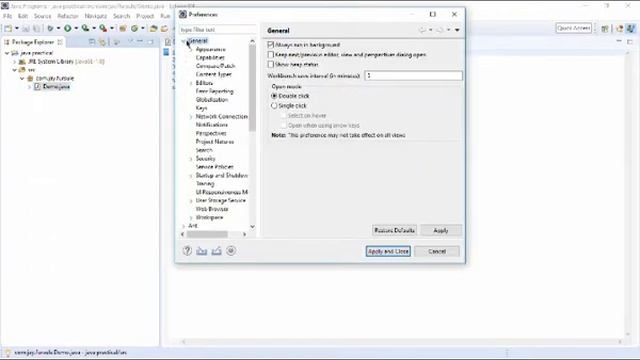Expand the Network Connections node
640x360 pixels.
click(191, 117)
